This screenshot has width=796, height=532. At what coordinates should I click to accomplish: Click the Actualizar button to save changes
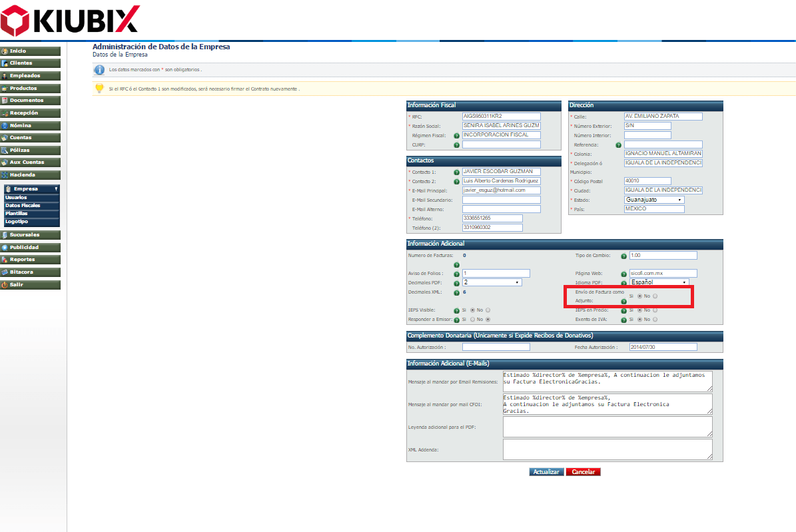[x=546, y=471]
